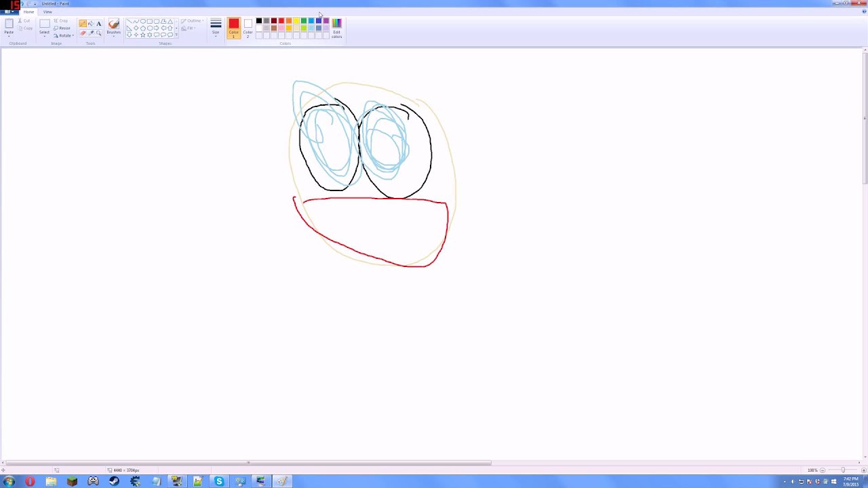Image resolution: width=868 pixels, height=488 pixels.
Task: Open the Opera browser from taskbar
Action: 30,481
